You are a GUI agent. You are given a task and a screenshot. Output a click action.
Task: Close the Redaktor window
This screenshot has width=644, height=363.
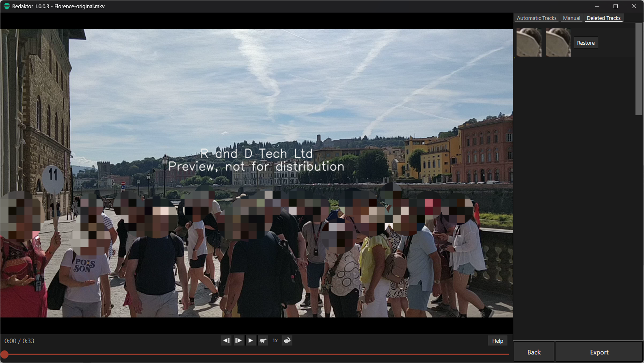pyautogui.click(x=634, y=6)
